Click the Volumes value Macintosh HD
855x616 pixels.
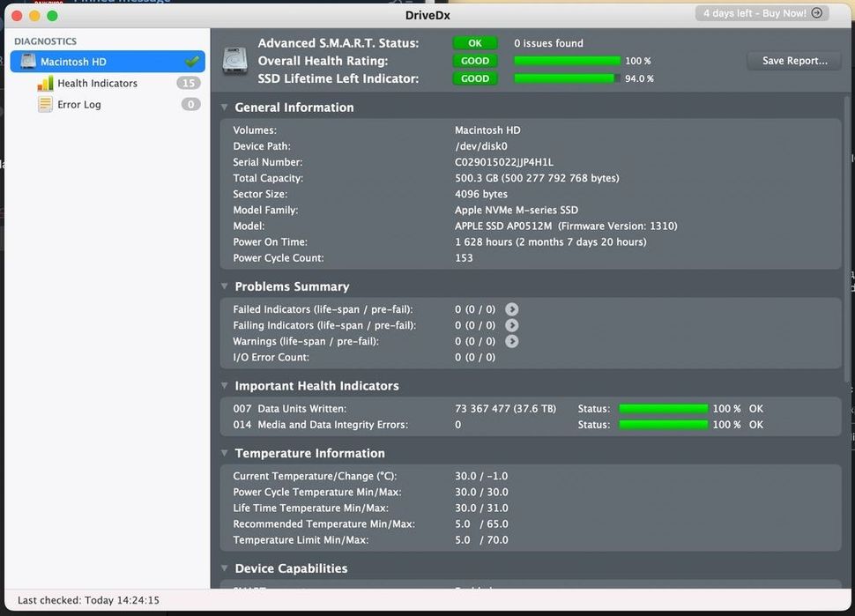(x=487, y=130)
